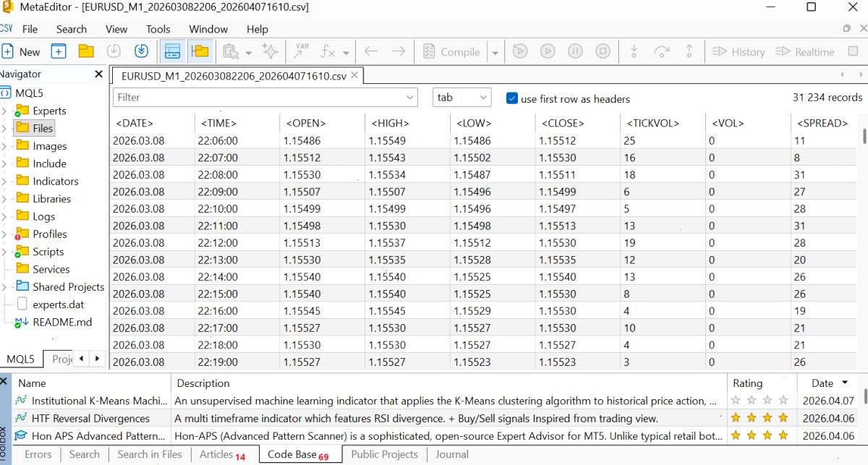868x465 pixels.
Task: Click the new window plus icon
Action: click(x=59, y=51)
